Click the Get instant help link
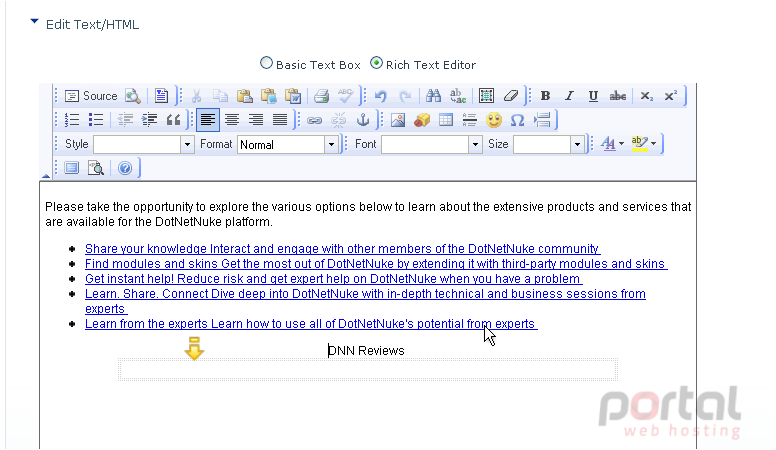The image size is (776, 450). coord(334,279)
